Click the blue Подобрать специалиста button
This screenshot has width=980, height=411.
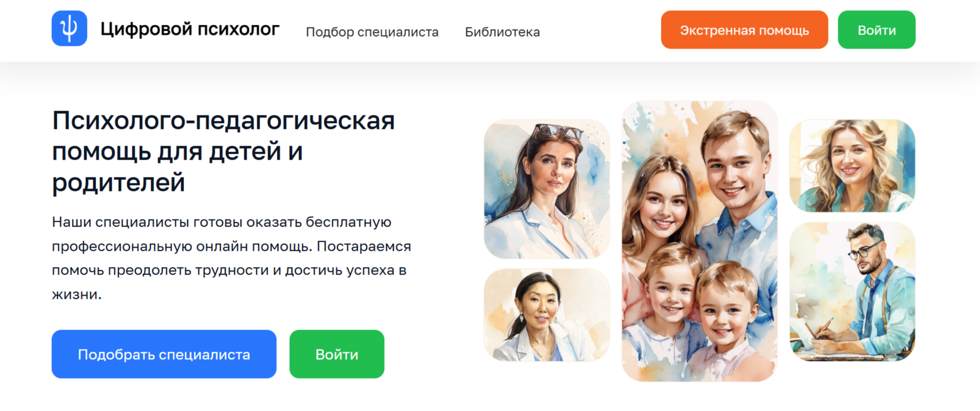[x=164, y=354]
